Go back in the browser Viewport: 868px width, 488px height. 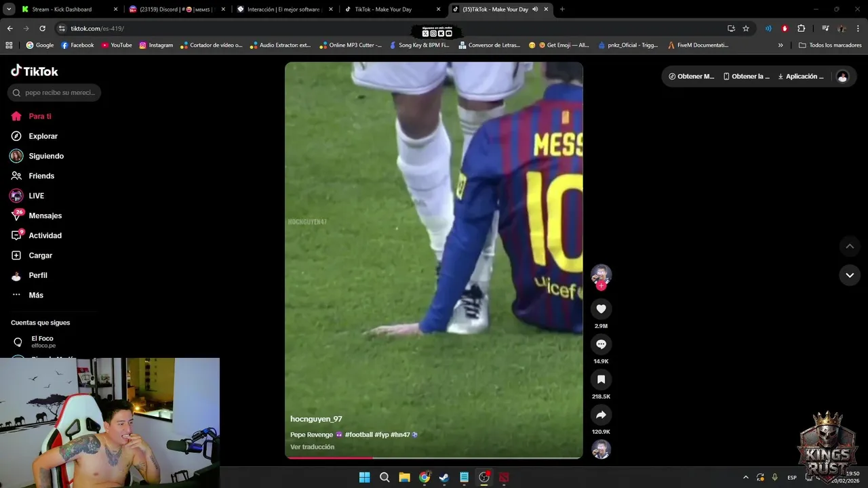pyautogui.click(x=9, y=28)
